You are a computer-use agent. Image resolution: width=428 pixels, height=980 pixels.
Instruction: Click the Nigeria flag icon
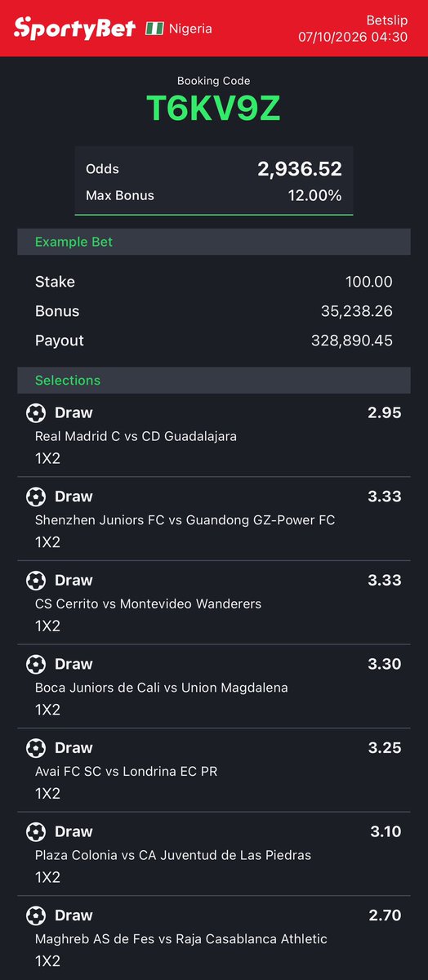tap(154, 29)
